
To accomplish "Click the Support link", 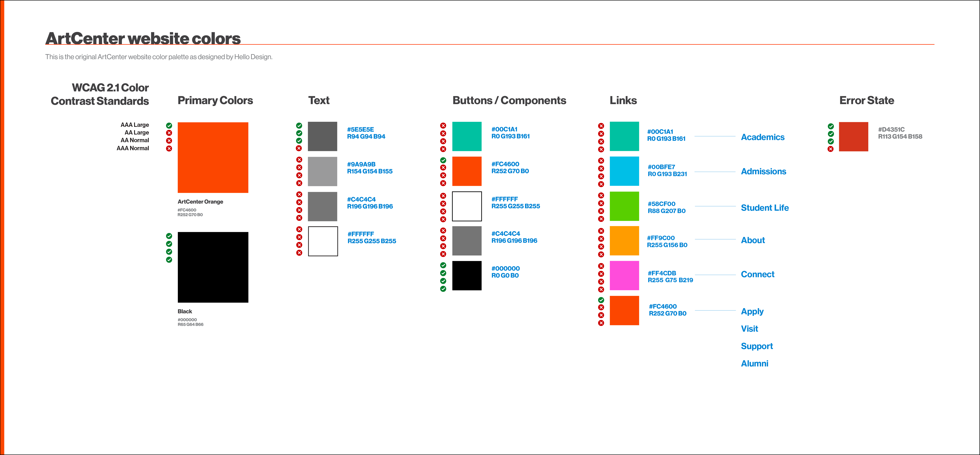I will click(757, 346).
